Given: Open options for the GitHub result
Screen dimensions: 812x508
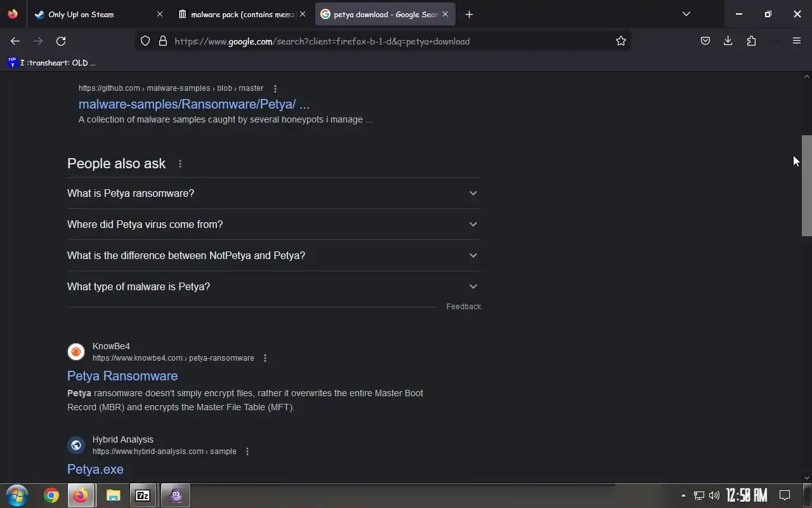Looking at the screenshot, I should [x=275, y=88].
